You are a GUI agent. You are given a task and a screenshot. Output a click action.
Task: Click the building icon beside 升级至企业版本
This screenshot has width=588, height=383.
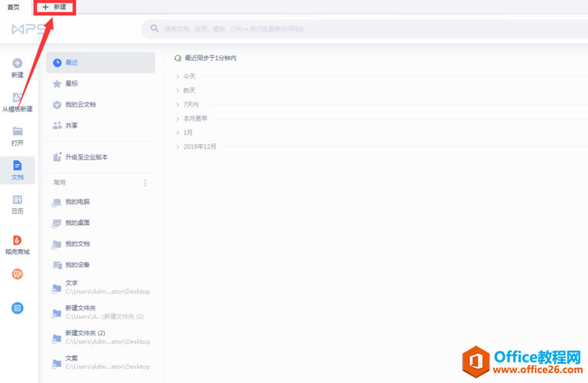click(x=57, y=156)
